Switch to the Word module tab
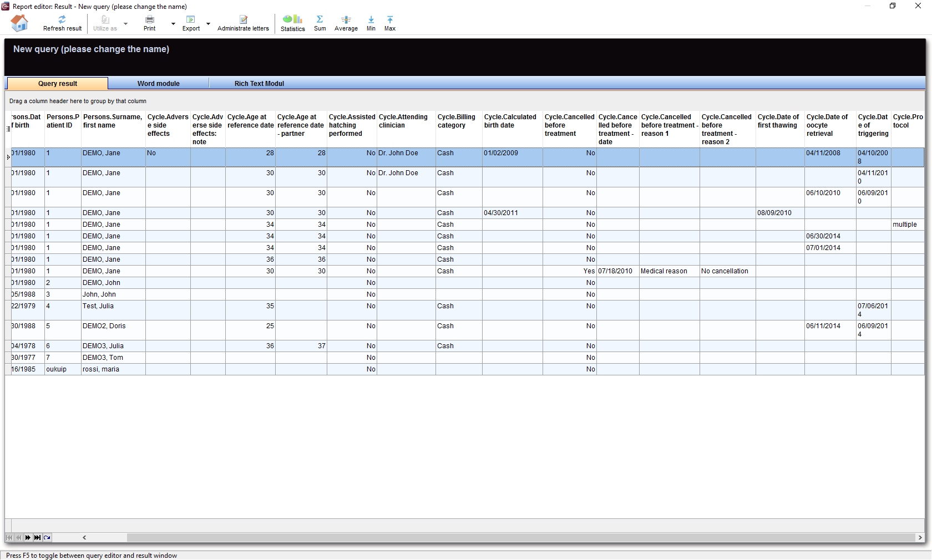Viewport: 932px width, 560px height. [159, 84]
